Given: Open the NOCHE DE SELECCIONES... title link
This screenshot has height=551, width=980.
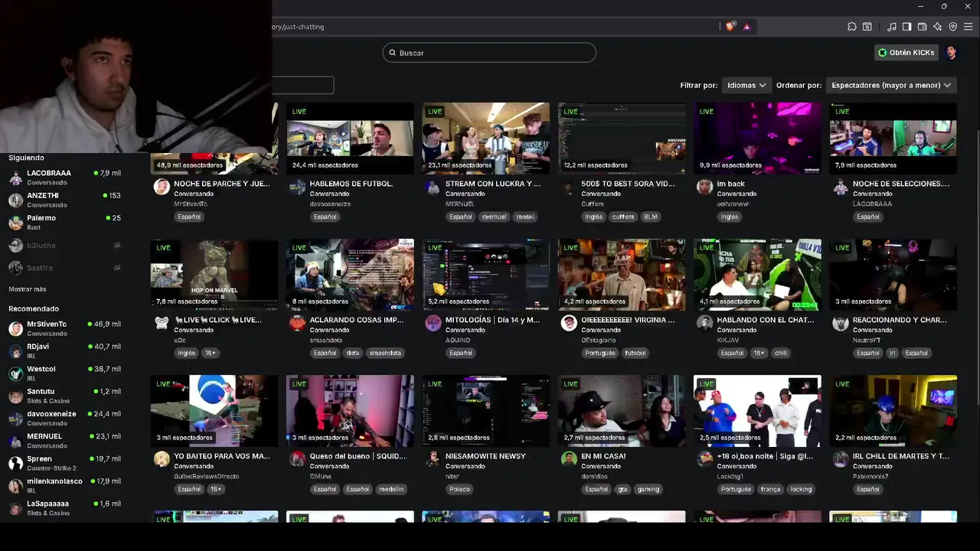Looking at the screenshot, I should pyautogui.click(x=900, y=184).
